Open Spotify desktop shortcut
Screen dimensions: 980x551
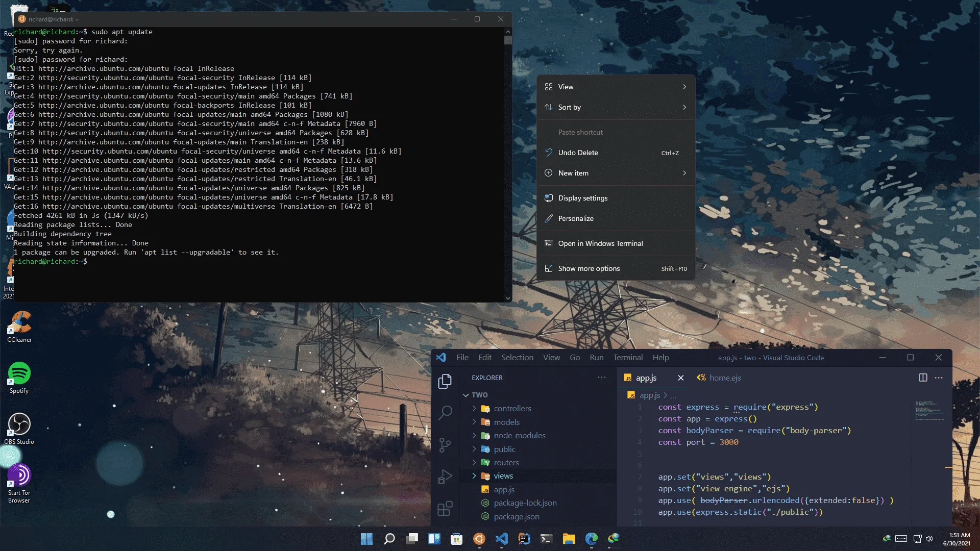coord(19,378)
